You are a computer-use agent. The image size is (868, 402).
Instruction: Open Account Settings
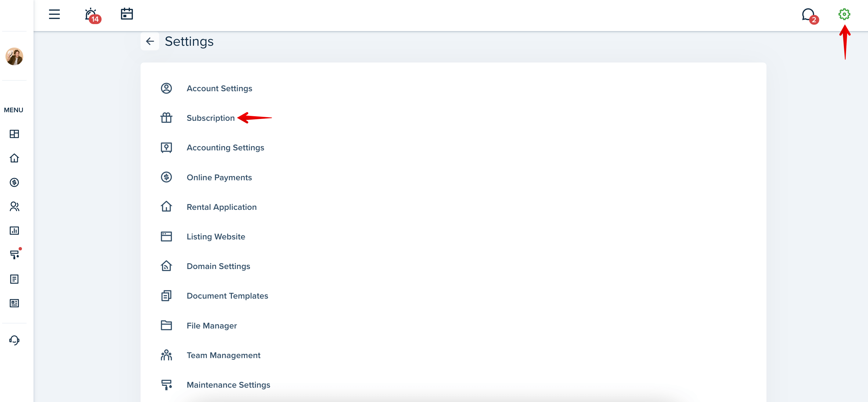click(219, 89)
